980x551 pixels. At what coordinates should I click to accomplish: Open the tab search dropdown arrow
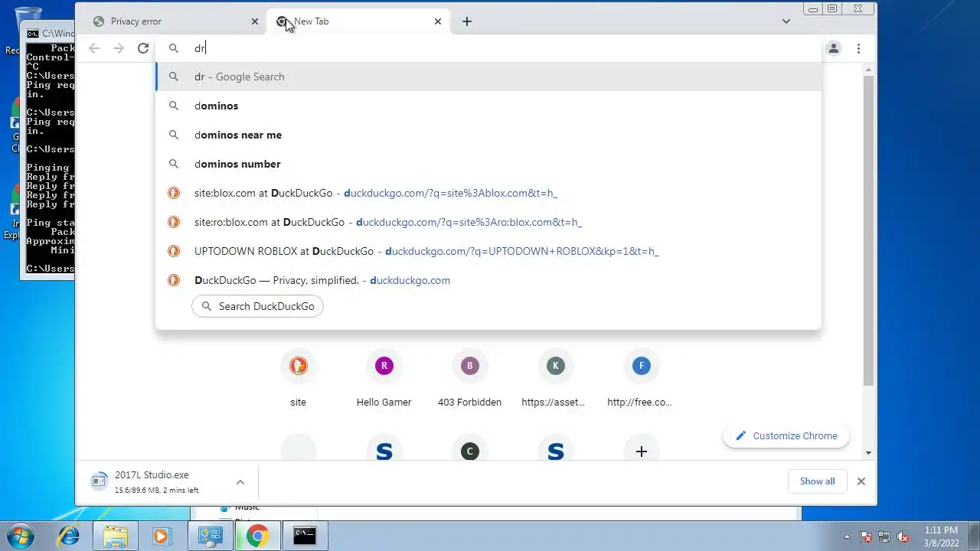786,21
